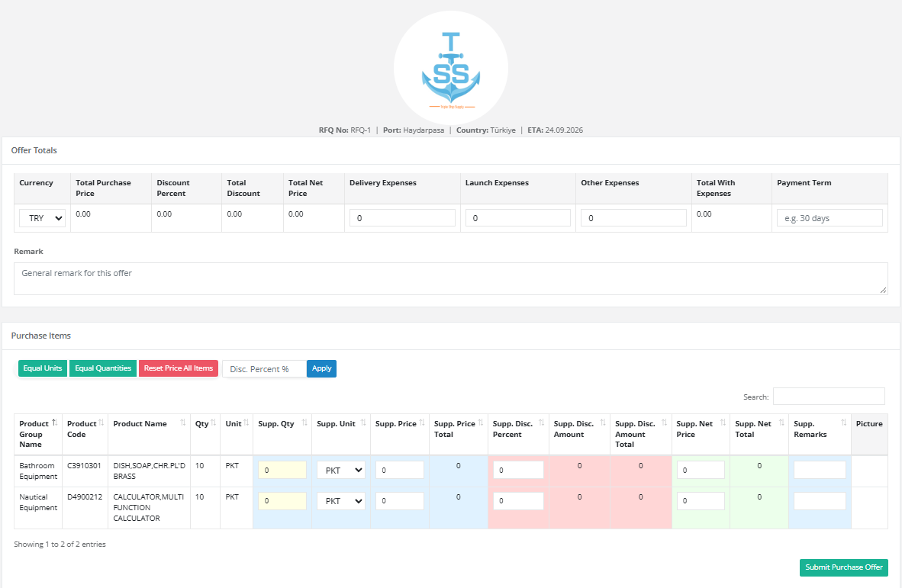Click CALCULATOR,MULTI FUNCTION CALCULATOR product name
The image size is (902, 588).
[x=148, y=507]
